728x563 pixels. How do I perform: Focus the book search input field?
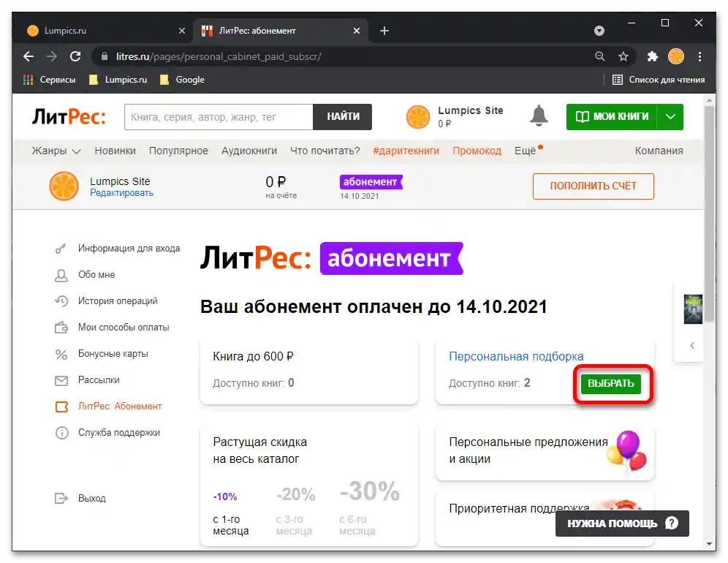[x=219, y=116]
